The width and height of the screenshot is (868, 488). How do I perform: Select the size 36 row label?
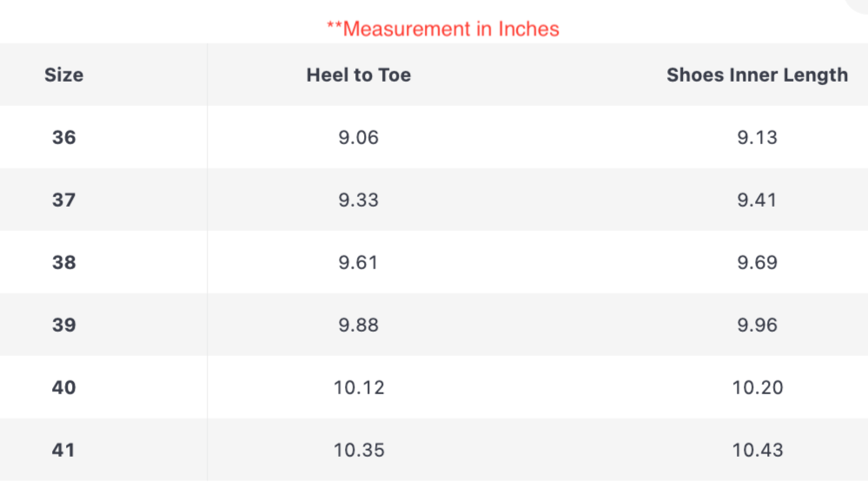pos(63,137)
